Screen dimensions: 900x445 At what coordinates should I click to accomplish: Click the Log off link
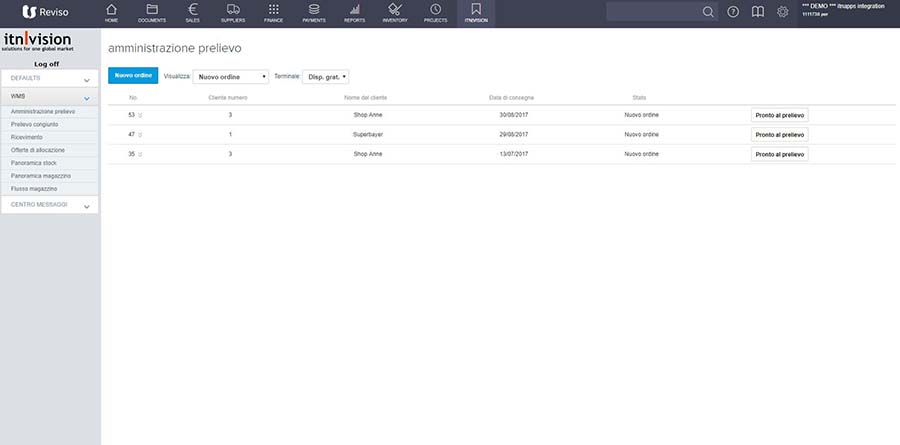(49, 63)
